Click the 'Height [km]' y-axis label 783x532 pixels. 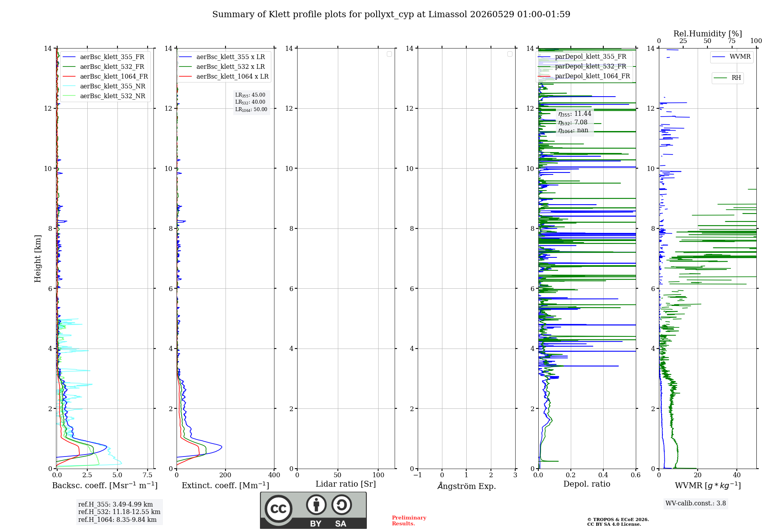38,259
